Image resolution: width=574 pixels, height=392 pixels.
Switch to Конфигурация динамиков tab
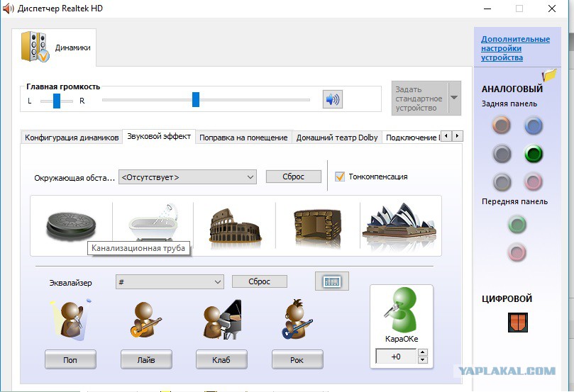72,138
